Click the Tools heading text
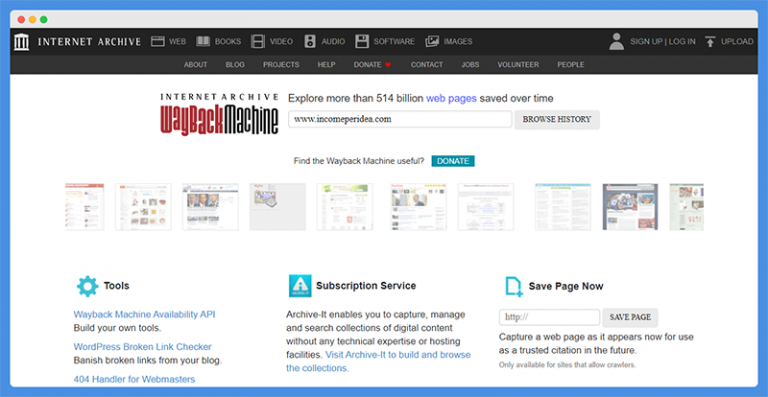 (x=117, y=286)
